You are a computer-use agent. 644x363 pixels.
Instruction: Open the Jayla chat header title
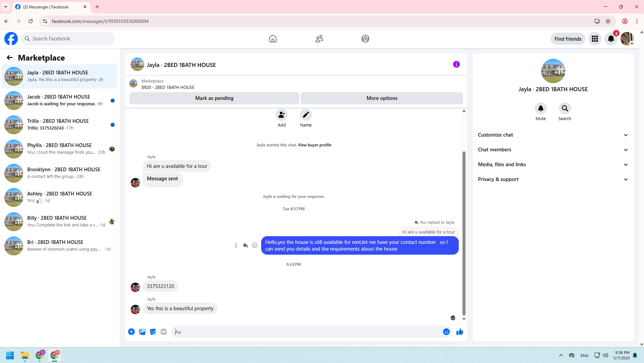tap(181, 65)
